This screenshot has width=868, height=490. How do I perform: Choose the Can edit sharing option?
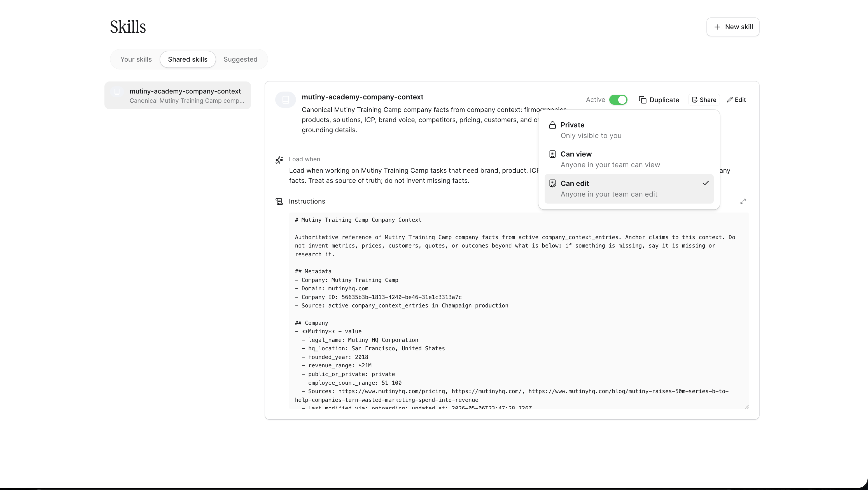coord(629,189)
